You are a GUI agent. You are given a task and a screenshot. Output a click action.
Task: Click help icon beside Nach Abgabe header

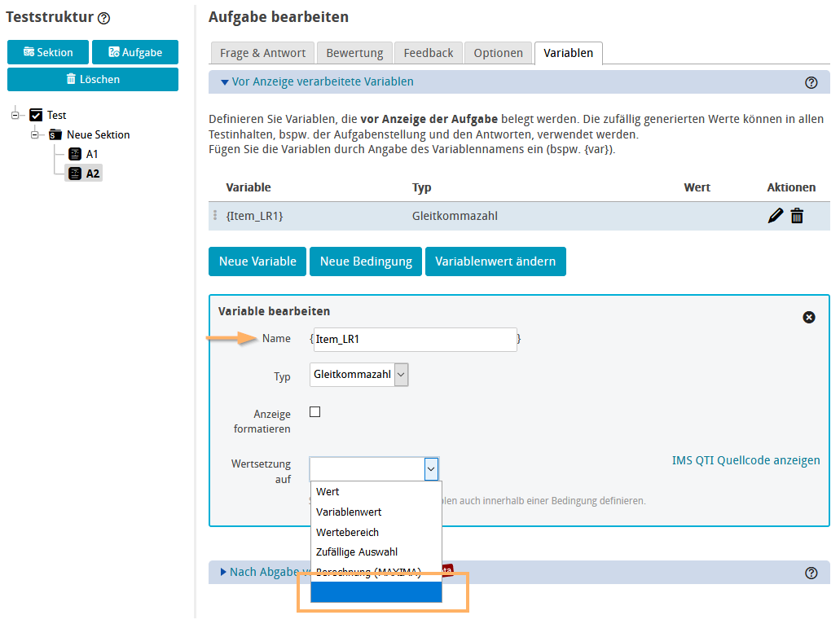tap(811, 573)
